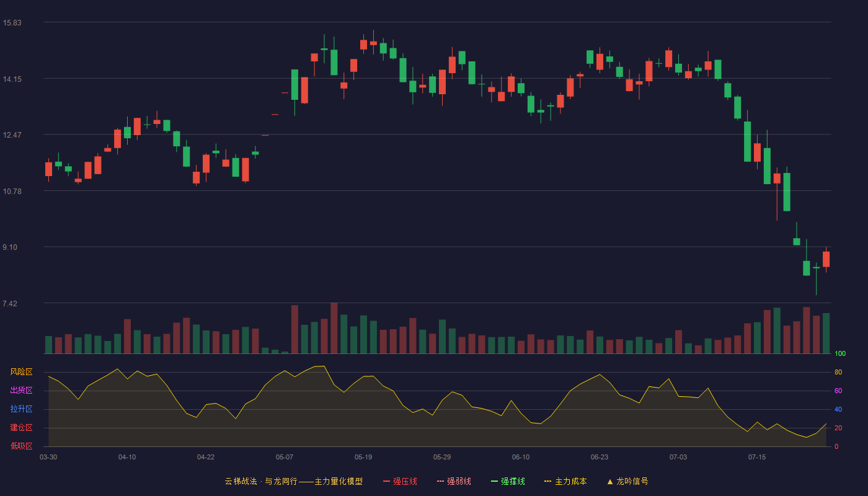Screen dimensions: 868x496
Task: Click the 龙吟信号 triangle legend icon
Action: 610,481
